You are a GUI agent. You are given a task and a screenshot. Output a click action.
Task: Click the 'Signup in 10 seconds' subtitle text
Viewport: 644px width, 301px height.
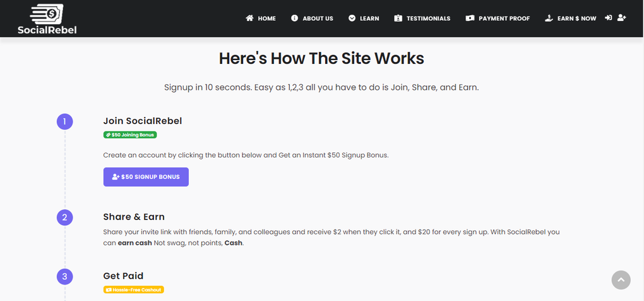click(321, 88)
